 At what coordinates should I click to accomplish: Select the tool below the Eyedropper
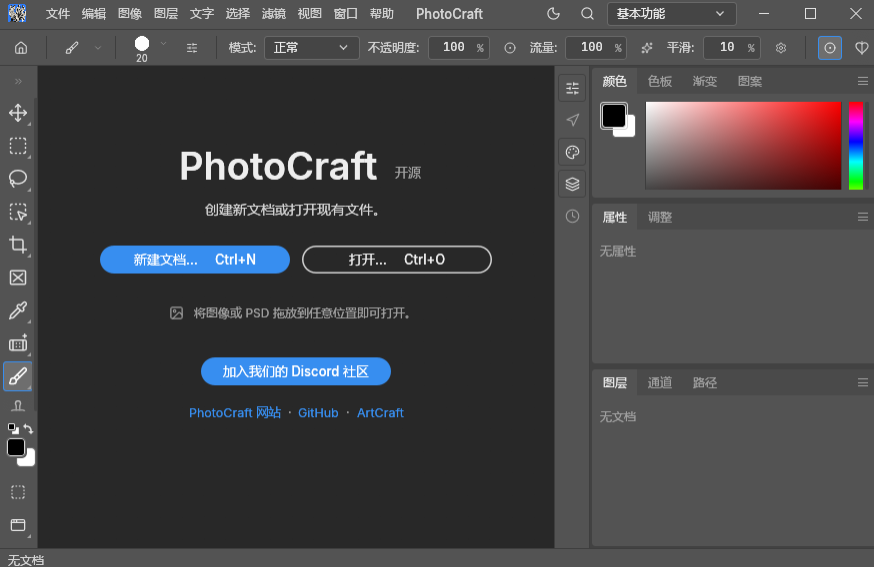point(18,343)
